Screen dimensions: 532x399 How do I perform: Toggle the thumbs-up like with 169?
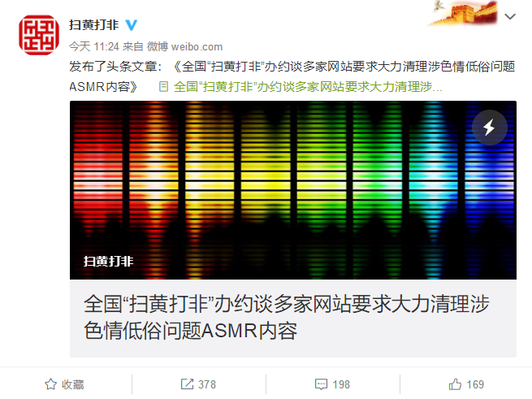466,384
